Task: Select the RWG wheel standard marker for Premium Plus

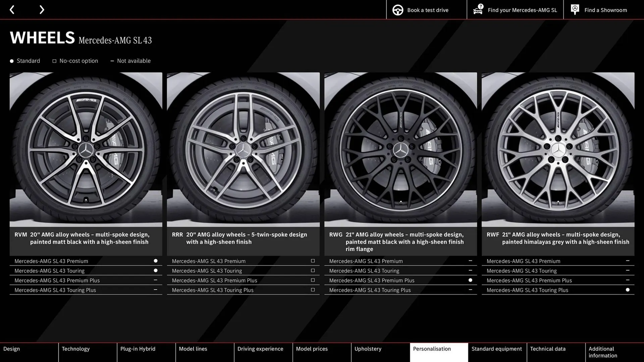Action: click(470, 280)
